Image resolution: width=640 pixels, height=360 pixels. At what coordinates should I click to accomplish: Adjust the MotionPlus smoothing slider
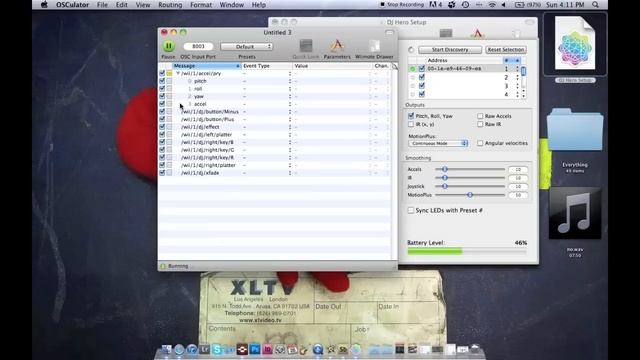coord(470,195)
